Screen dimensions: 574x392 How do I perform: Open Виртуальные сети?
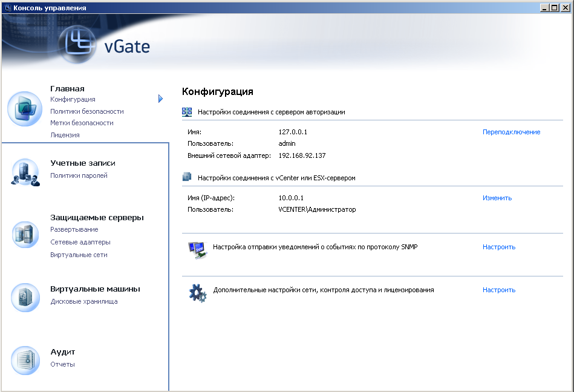point(79,255)
